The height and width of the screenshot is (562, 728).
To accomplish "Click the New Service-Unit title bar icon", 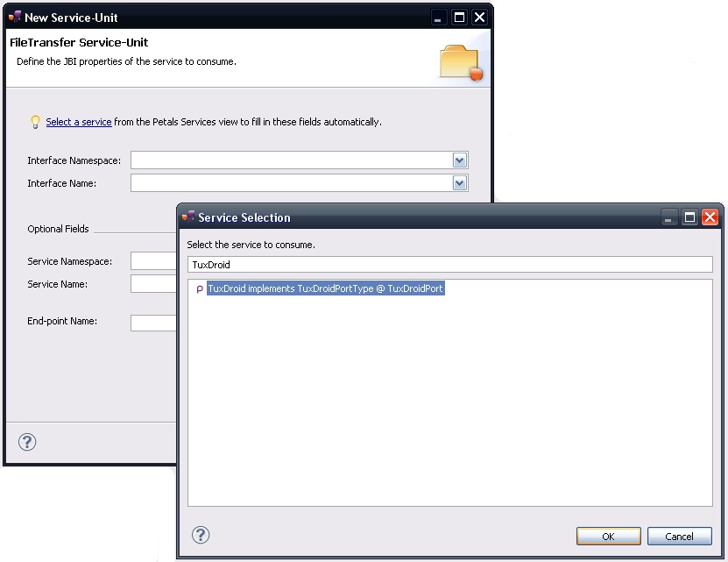I will point(15,17).
